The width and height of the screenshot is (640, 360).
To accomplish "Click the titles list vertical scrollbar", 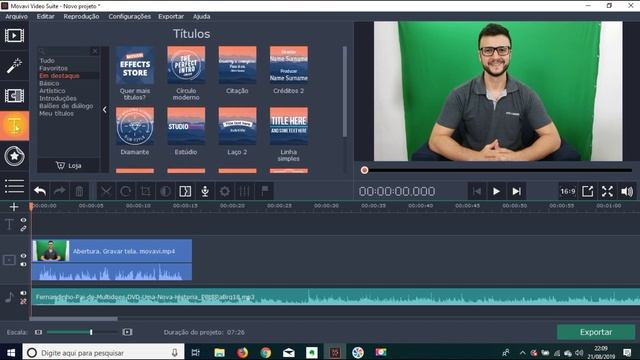I will click(x=345, y=91).
